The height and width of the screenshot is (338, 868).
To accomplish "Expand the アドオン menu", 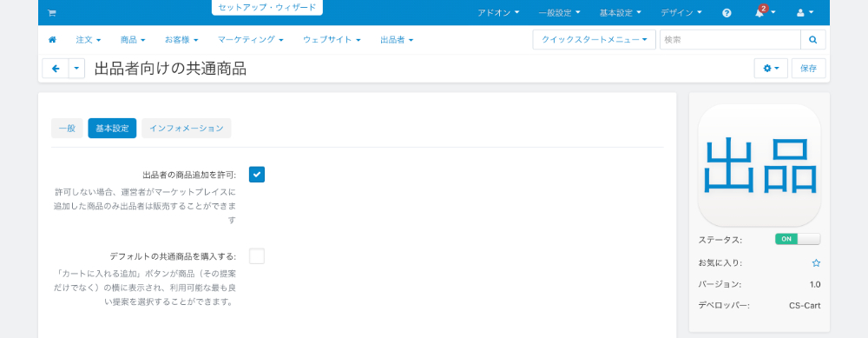I will pyautogui.click(x=498, y=13).
